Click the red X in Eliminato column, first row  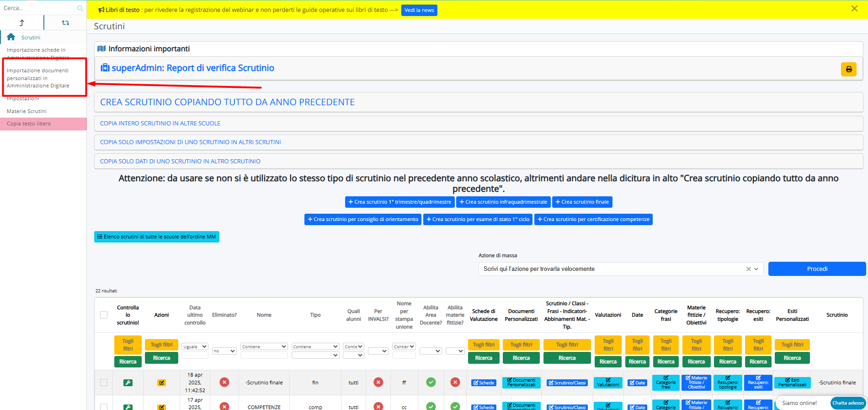[224, 382]
